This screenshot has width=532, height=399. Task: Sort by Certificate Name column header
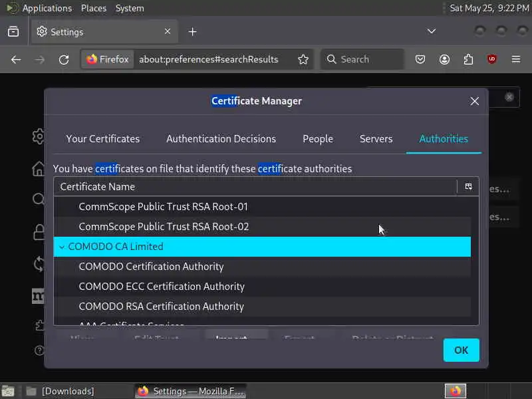(255, 187)
